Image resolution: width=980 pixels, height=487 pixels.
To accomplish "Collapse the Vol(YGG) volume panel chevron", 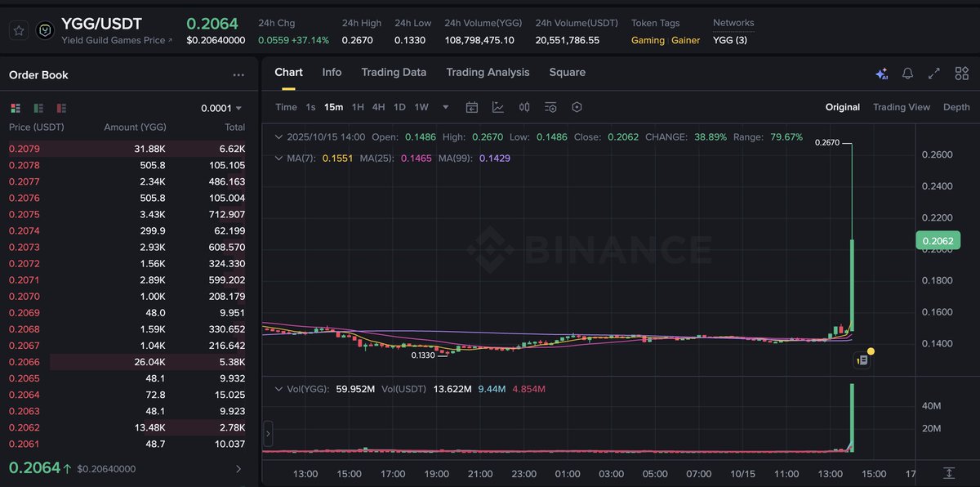I will [278, 388].
